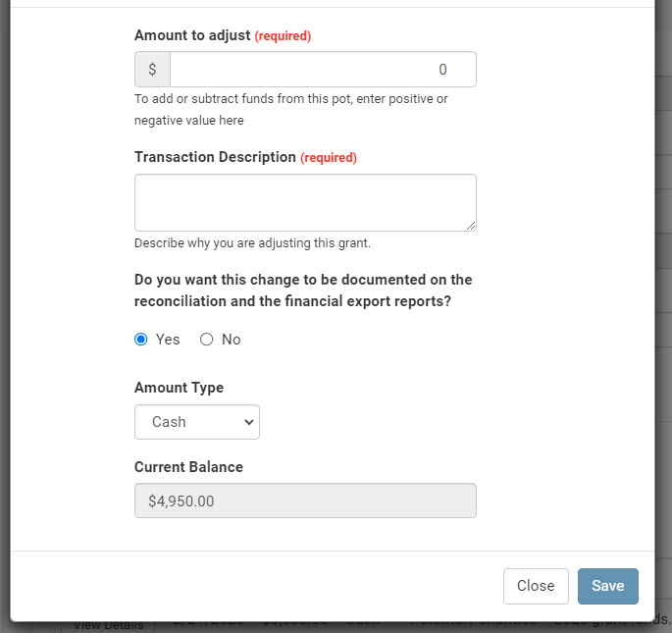Image resolution: width=672 pixels, height=633 pixels.
Task: Save the grant adjustment
Action: coord(607,586)
